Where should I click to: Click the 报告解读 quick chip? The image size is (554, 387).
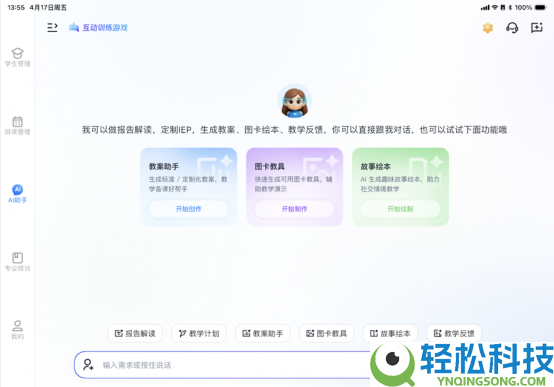pos(135,333)
